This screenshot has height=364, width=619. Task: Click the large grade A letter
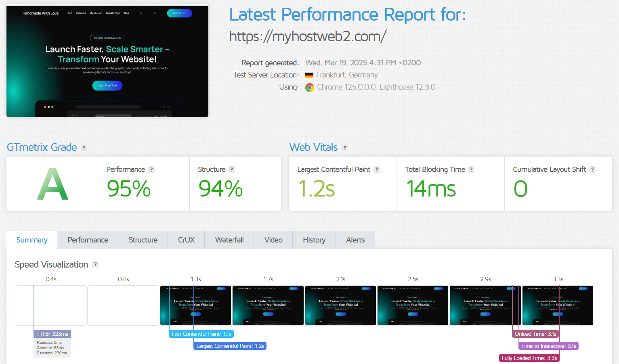52,184
